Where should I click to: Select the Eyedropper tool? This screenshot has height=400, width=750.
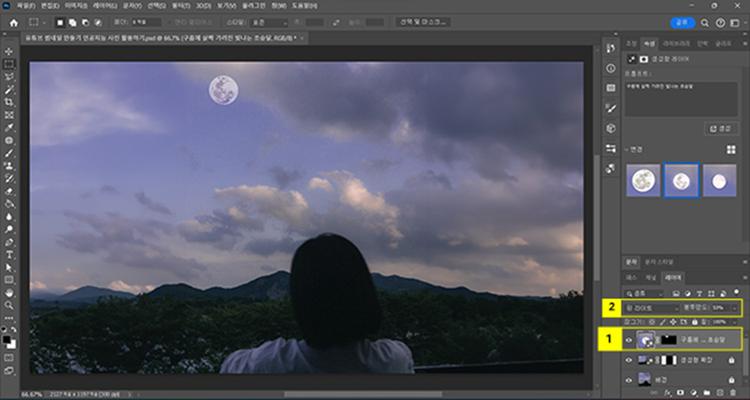pyautogui.click(x=9, y=128)
